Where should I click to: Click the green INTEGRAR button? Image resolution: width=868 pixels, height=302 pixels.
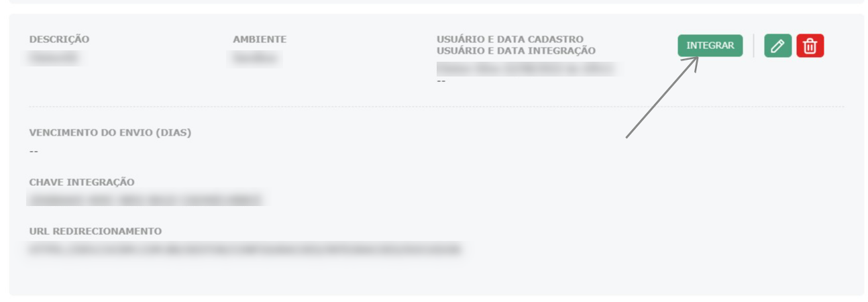(x=710, y=46)
